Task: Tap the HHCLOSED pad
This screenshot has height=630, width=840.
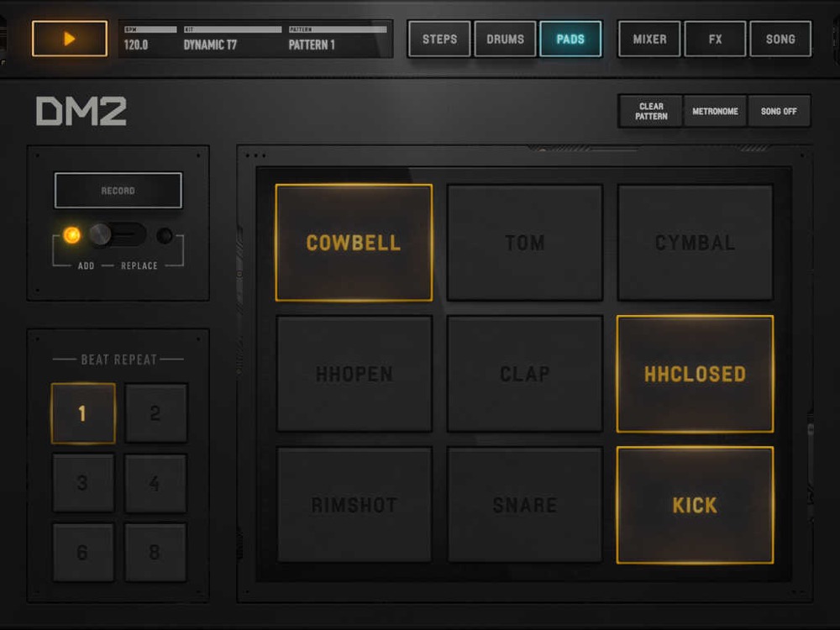Action: 695,374
